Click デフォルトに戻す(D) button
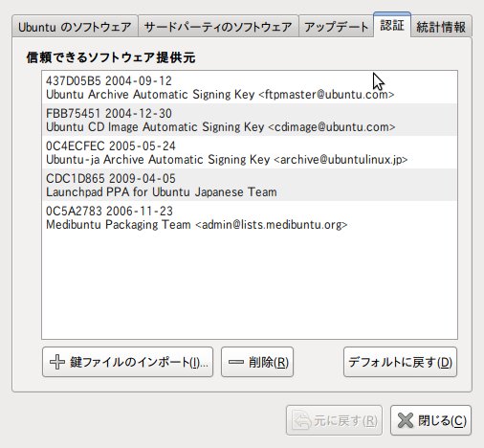Screen dimensions: 484x448 click(400, 362)
